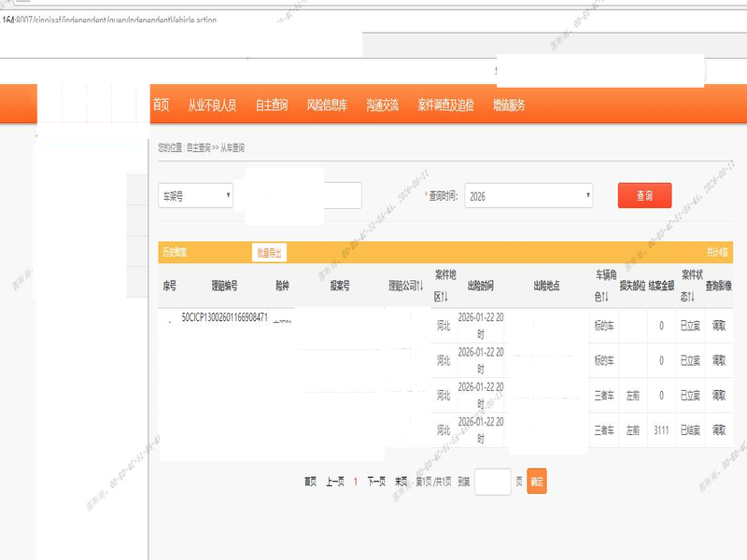
Task: Open the 首页 navigation menu item
Action: tap(161, 105)
